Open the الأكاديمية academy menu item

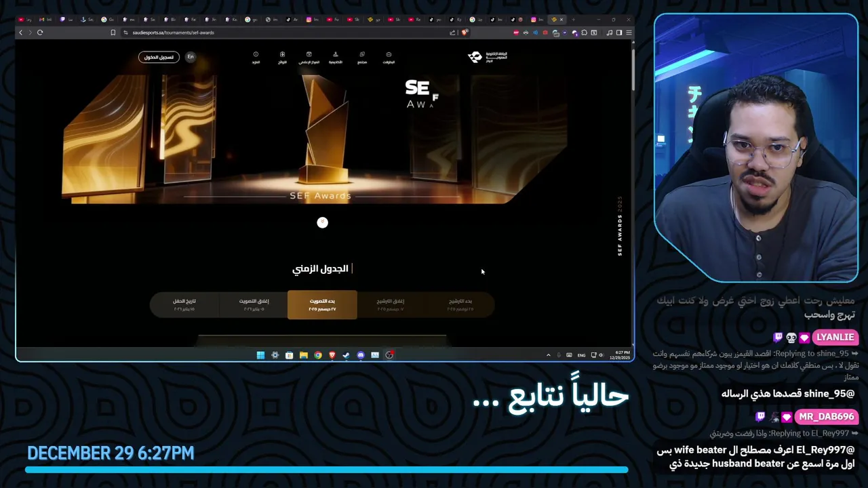tap(336, 58)
